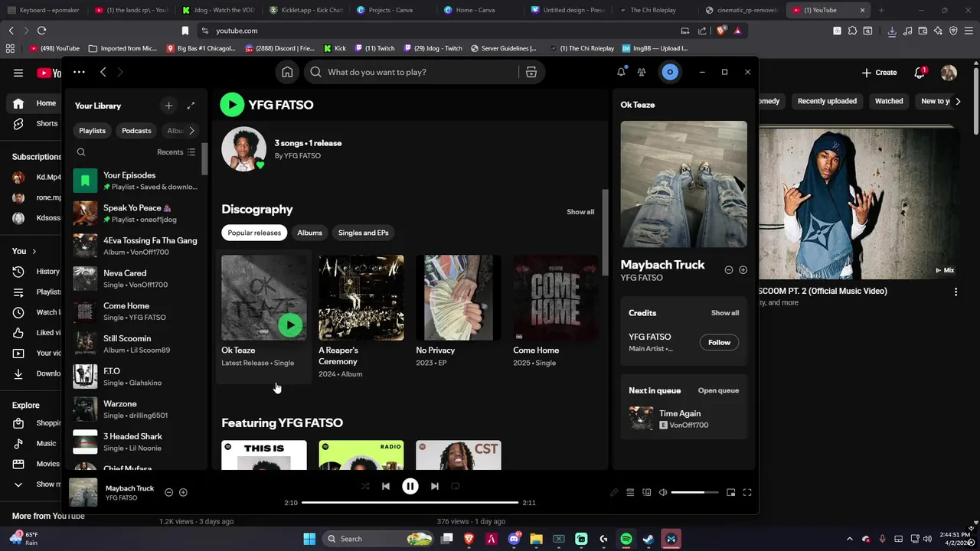
Task: Open YouTube Create button
Action: click(879, 73)
